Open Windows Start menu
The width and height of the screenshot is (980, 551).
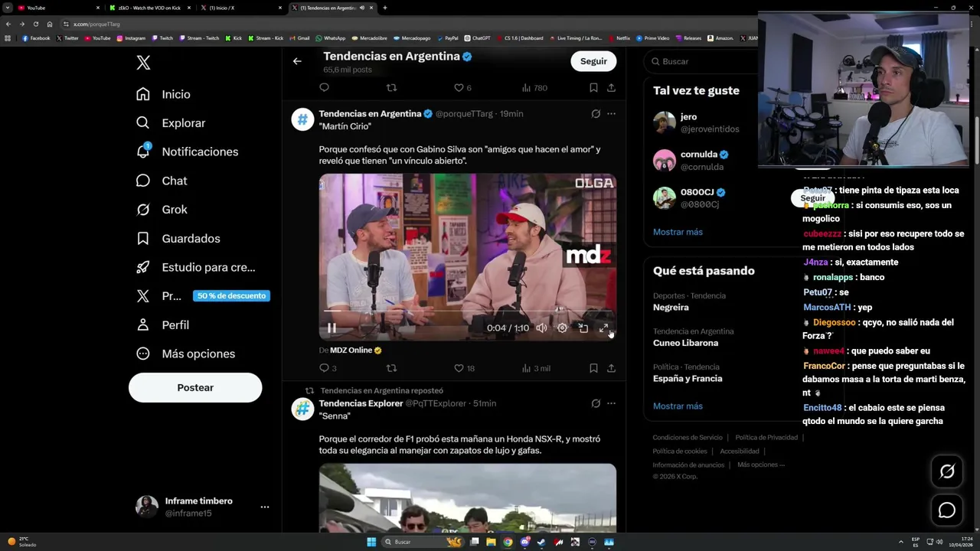pos(371,542)
